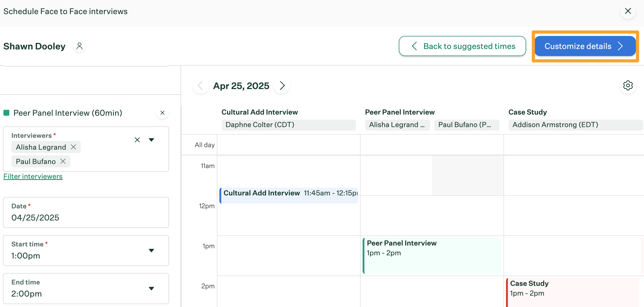Click Alisha Legrand column header chip
644x307 pixels.
coord(397,125)
